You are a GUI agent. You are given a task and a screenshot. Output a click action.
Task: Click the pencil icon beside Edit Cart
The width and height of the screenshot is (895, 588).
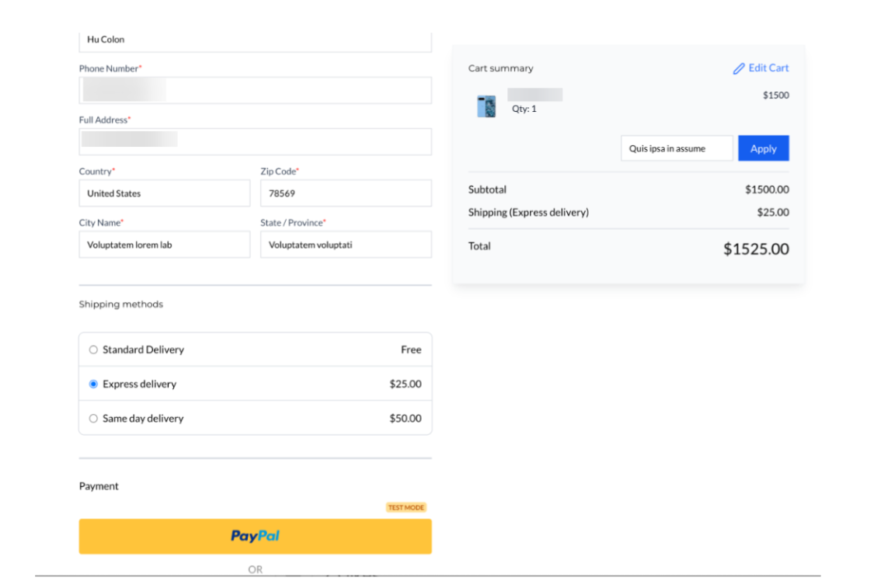coord(738,68)
